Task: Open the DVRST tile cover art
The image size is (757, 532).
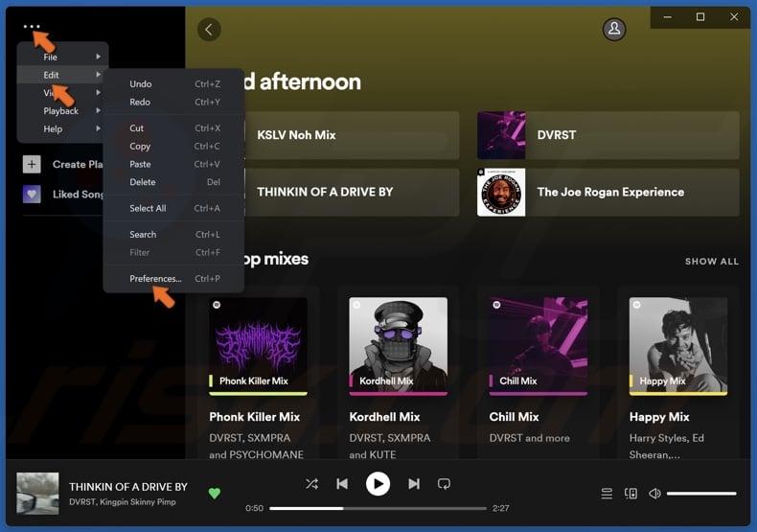Action: point(501,135)
